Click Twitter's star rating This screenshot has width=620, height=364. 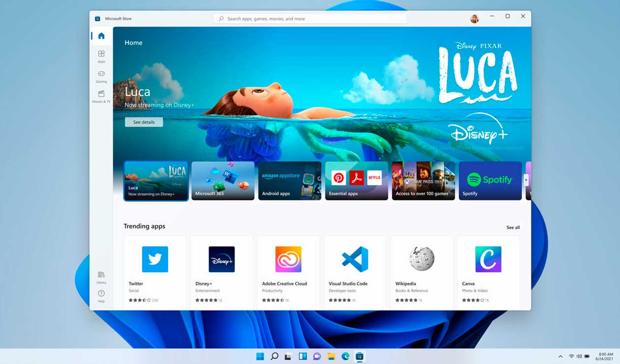tap(140, 300)
